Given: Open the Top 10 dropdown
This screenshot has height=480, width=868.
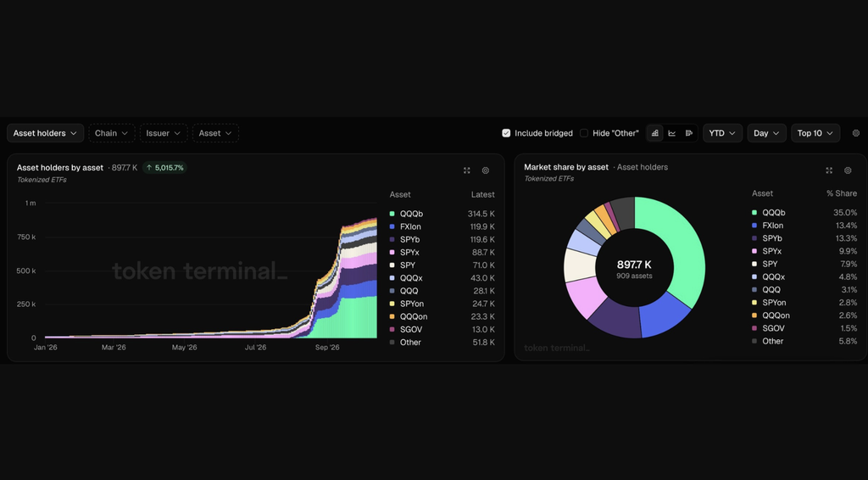Looking at the screenshot, I should click(x=815, y=133).
